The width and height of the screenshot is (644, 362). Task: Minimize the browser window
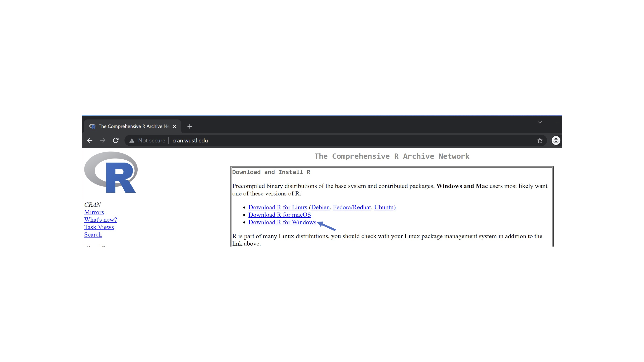coord(558,122)
